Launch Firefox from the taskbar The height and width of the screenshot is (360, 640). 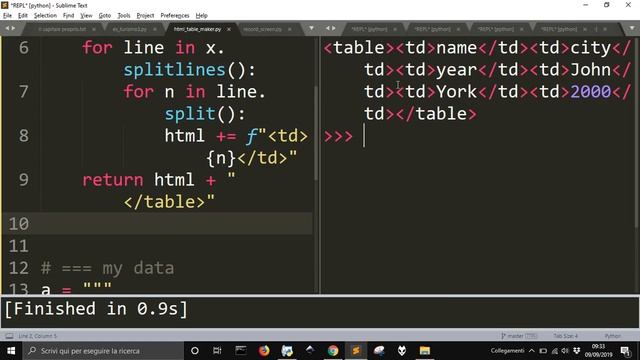click(264, 351)
